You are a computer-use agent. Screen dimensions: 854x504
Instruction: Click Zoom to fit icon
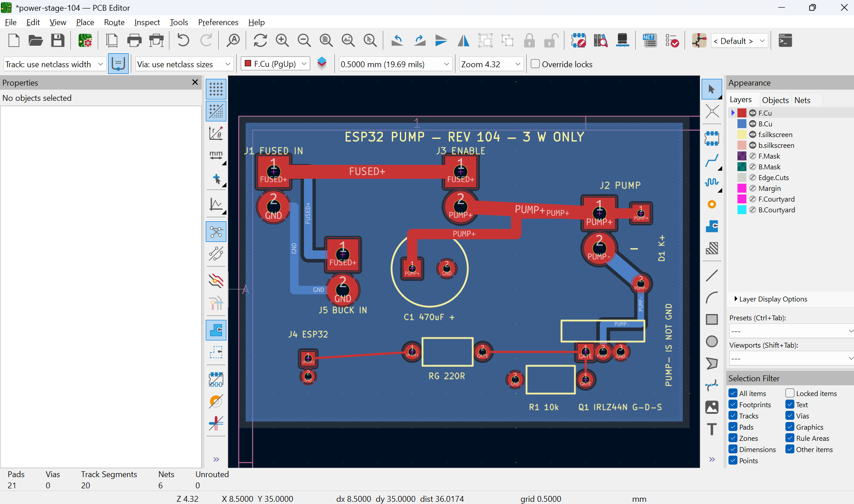326,41
